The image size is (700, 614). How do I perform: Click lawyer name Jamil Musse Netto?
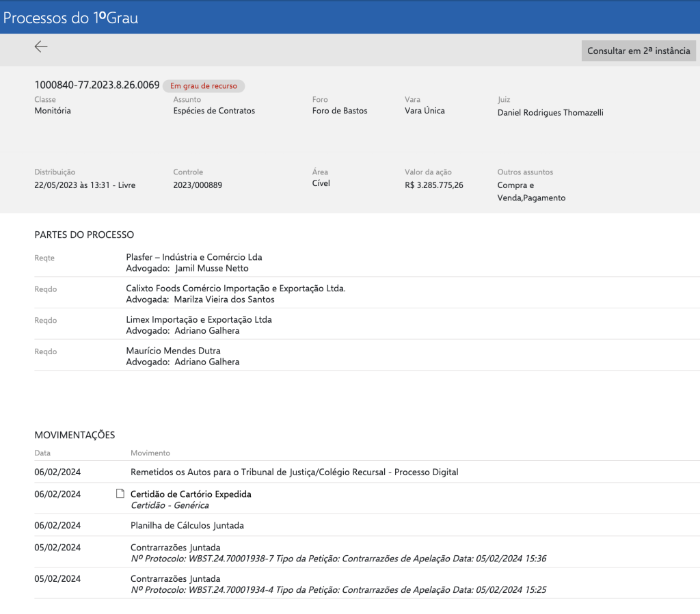pos(212,268)
